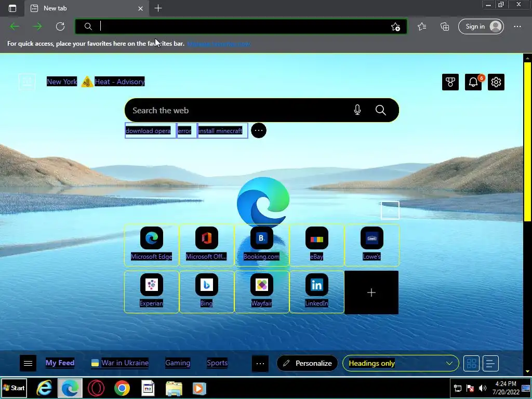This screenshot has width=532, height=399.
Task: Select the Gaming feed tab
Action: [178, 363]
